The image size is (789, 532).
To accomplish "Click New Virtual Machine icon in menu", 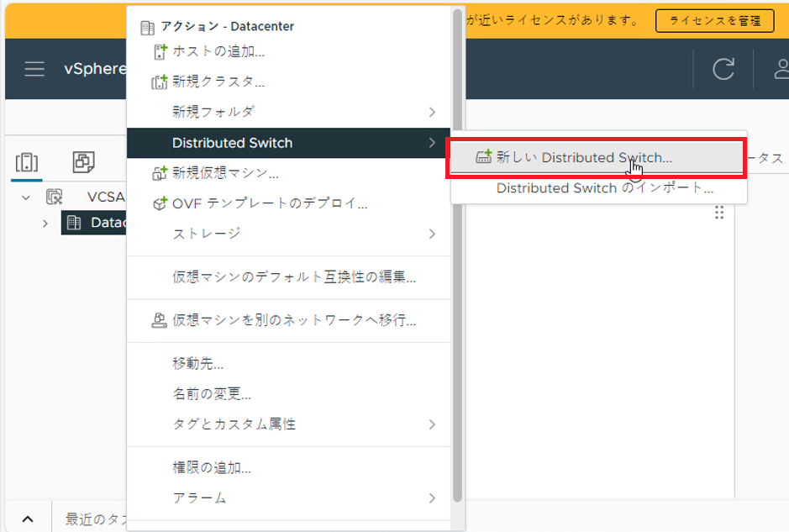I will pyautogui.click(x=160, y=174).
